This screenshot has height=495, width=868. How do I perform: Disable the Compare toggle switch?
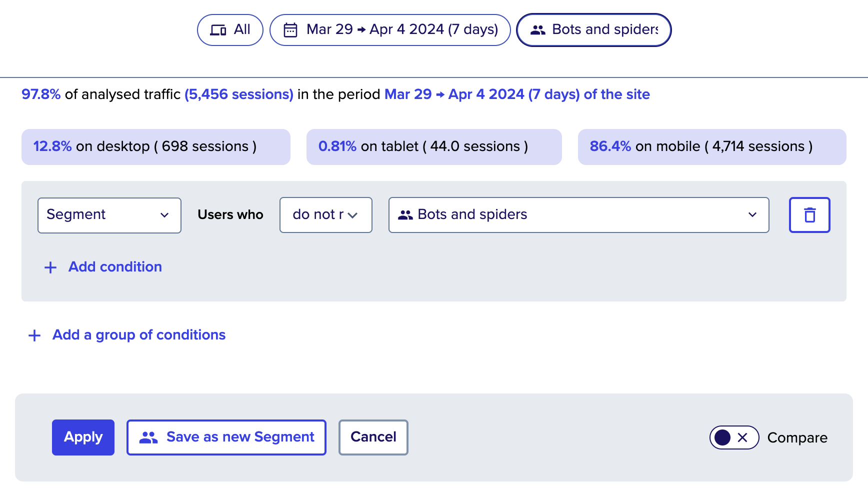click(x=733, y=437)
